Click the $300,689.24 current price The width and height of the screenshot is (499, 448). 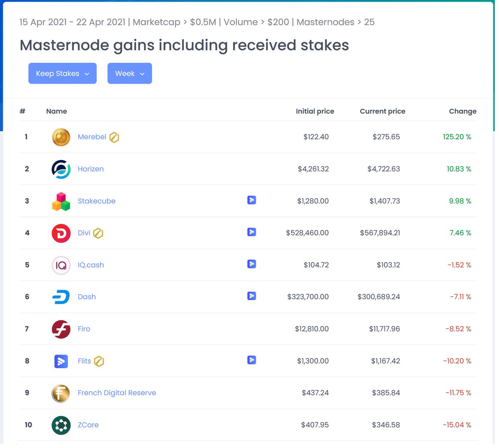pos(379,297)
